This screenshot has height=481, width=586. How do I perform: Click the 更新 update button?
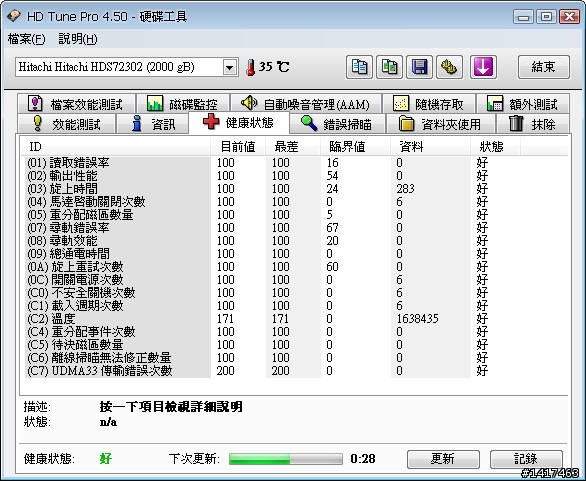tap(443, 459)
